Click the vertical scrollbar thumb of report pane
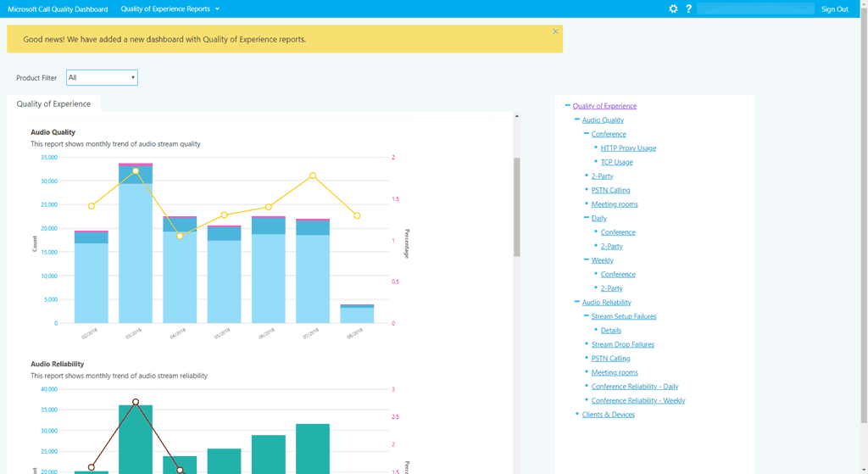The width and height of the screenshot is (868, 474). coord(517,206)
